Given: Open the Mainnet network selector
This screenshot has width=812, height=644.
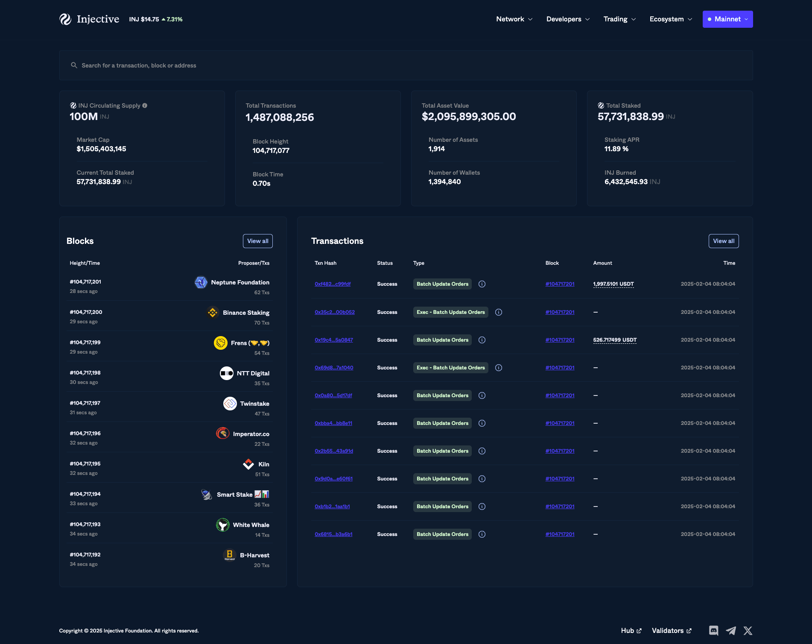Looking at the screenshot, I should point(728,19).
